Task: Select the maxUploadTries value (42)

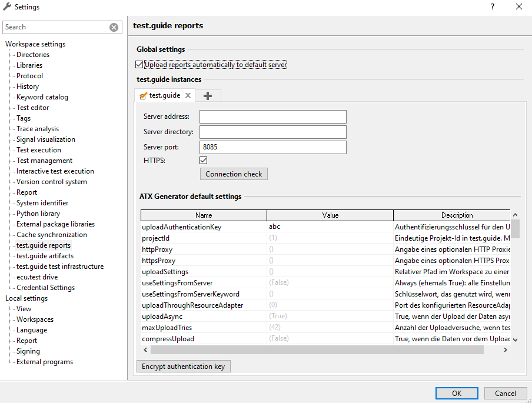Action: (x=275, y=327)
